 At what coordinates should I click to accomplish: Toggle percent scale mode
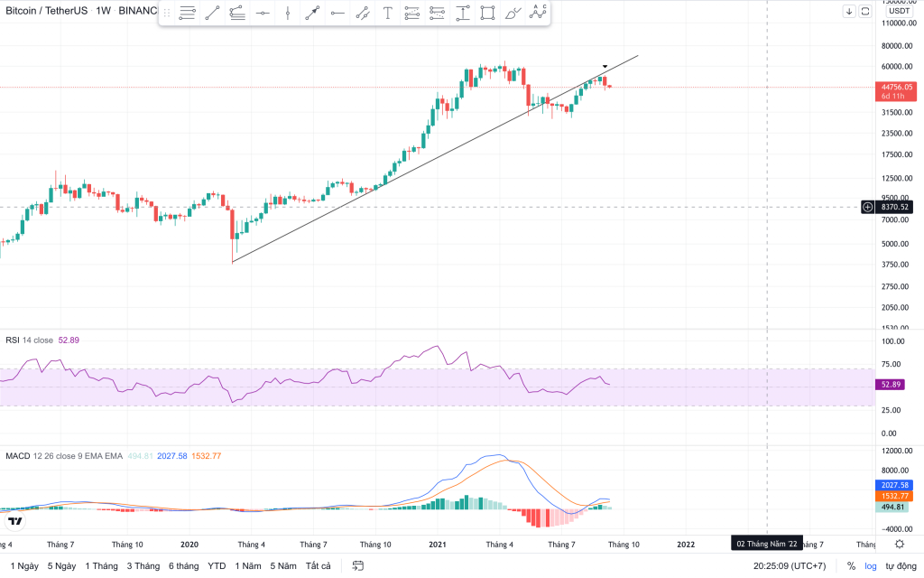851,566
